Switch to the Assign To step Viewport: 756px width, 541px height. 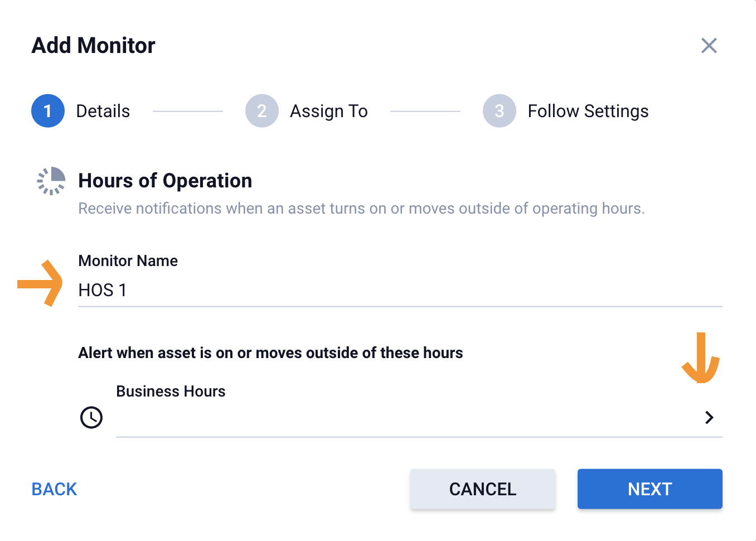[x=329, y=111]
